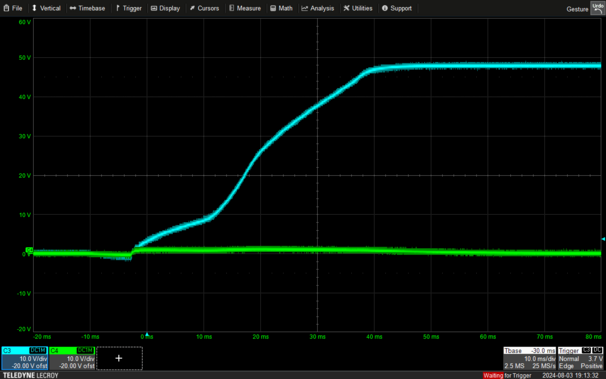Open the Cursors menu

pyautogui.click(x=204, y=8)
